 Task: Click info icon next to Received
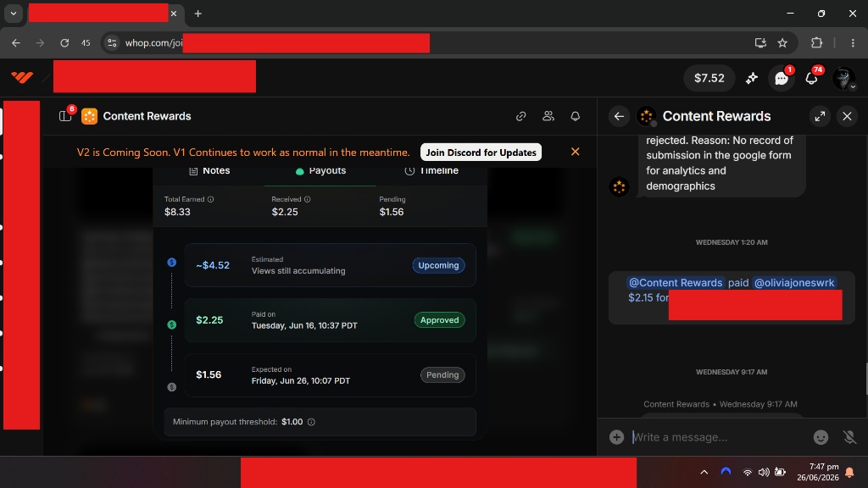tap(307, 199)
